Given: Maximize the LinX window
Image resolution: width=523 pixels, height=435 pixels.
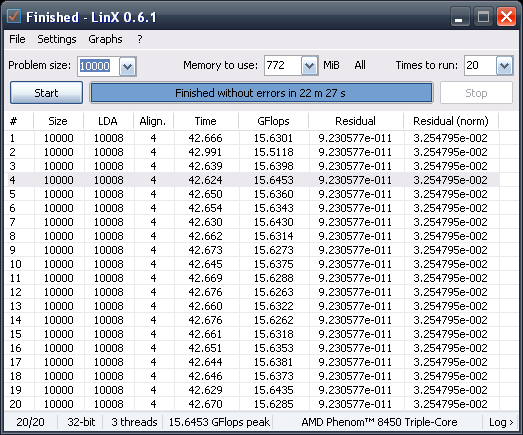Looking at the screenshot, I should coord(483,16).
